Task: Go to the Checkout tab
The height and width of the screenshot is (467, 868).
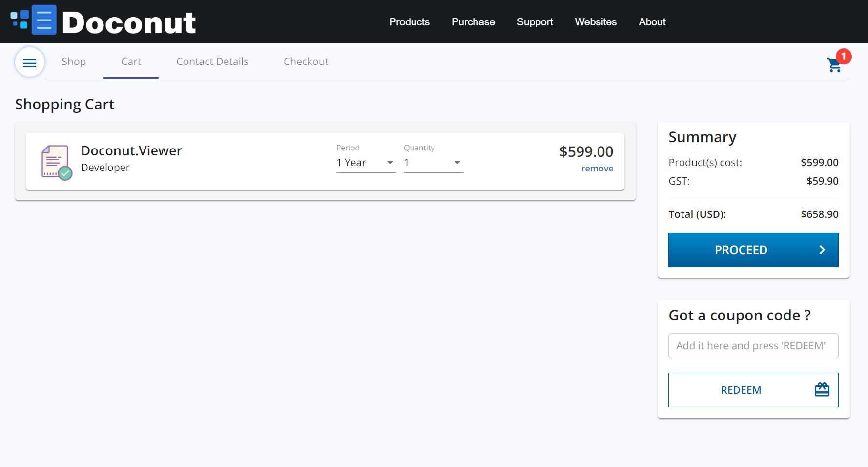Action: pos(306,62)
